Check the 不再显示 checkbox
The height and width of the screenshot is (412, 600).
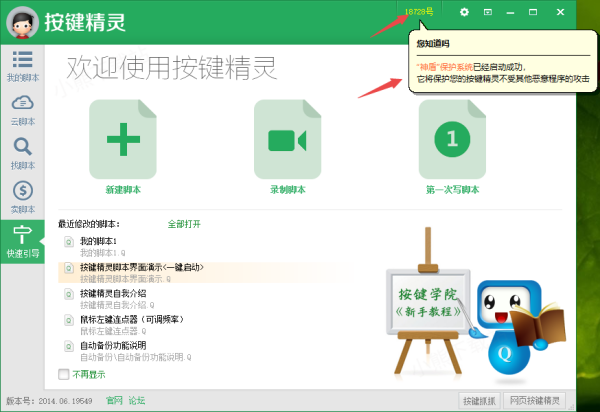click(x=64, y=374)
